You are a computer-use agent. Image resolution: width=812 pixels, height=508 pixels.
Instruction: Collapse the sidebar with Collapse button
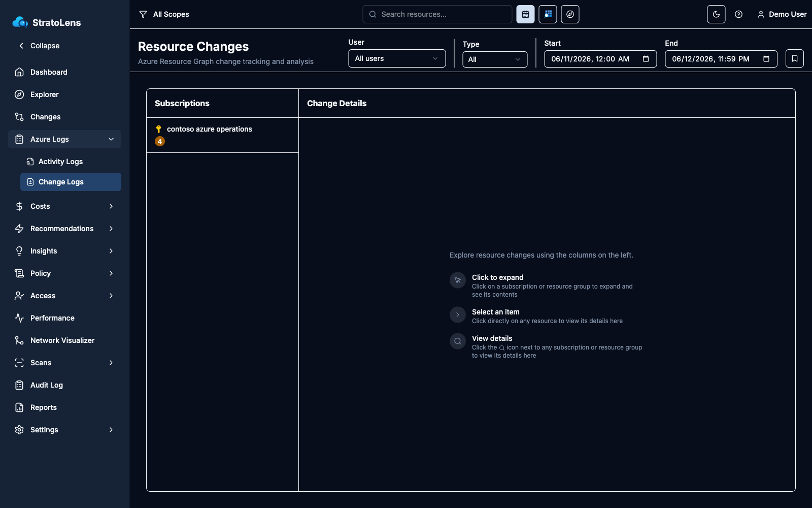pos(39,46)
